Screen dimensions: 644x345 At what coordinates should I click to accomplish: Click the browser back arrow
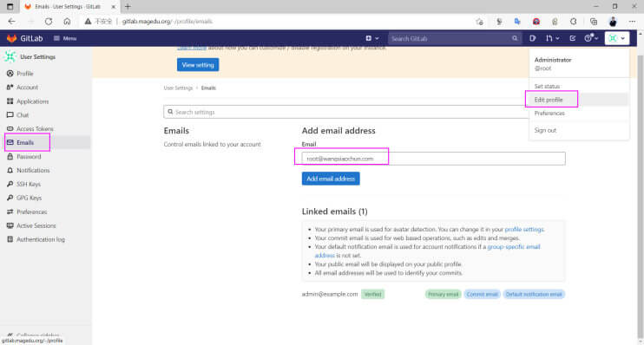pyautogui.click(x=11, y=22)
